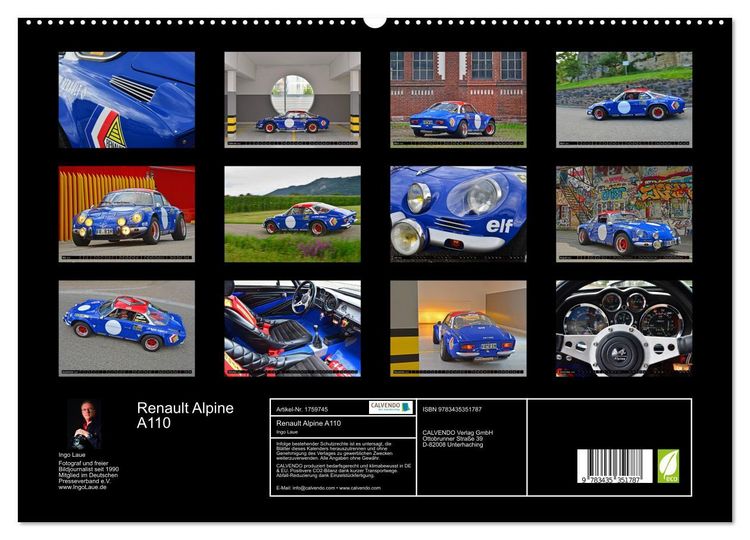This screenshot has height=540, width=750.
Task: Click the Ottobrunner Straße 39 address line
Action: click(452, 439)
